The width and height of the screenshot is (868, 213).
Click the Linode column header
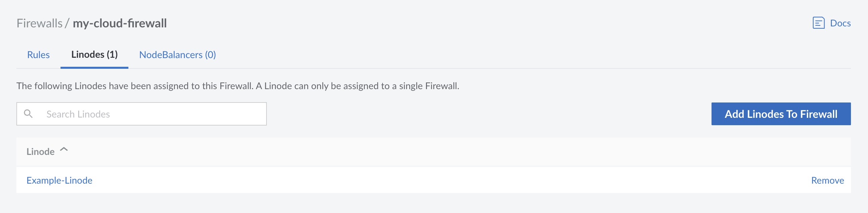tap(40, 152)
